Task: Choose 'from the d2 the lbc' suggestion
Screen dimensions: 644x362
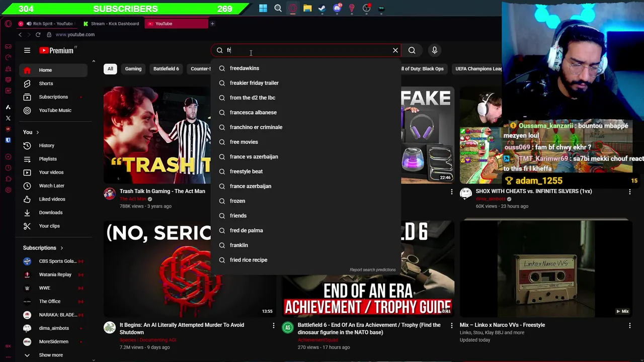Action: 306,98
